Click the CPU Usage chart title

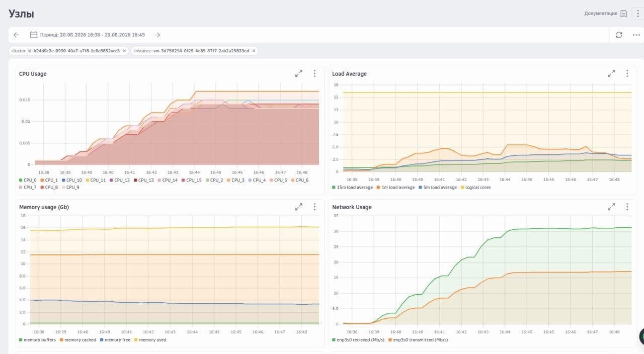(33, 73)
